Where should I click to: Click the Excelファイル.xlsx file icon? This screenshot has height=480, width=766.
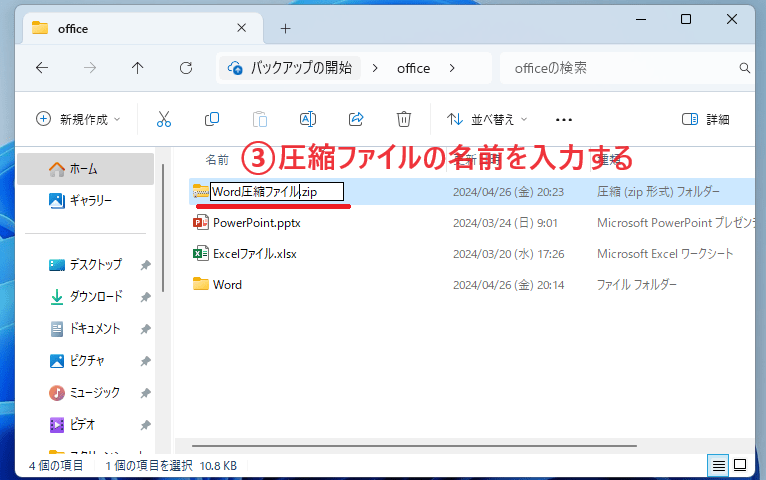pyautogui.click(x=201, y=253)
